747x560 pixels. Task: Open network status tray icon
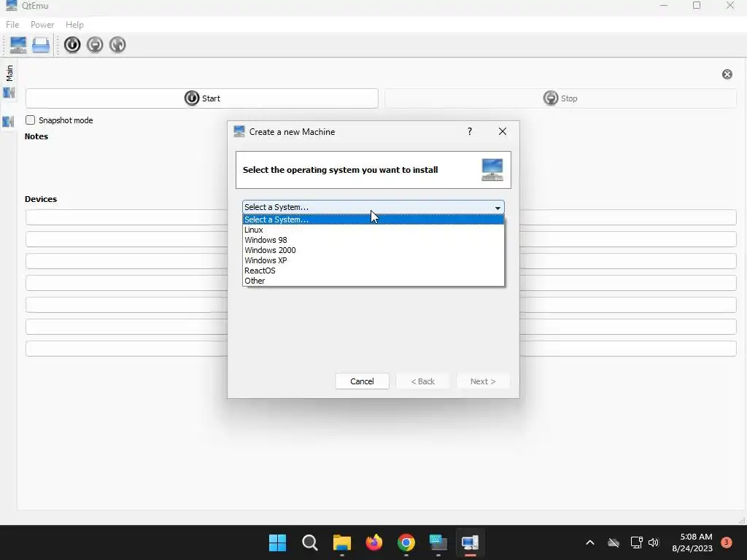click(636, 542)
